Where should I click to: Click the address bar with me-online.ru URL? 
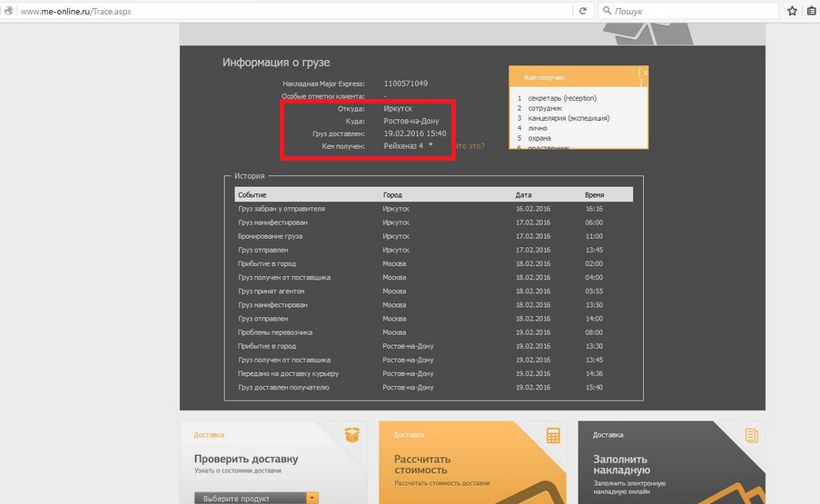coord(291,11)
